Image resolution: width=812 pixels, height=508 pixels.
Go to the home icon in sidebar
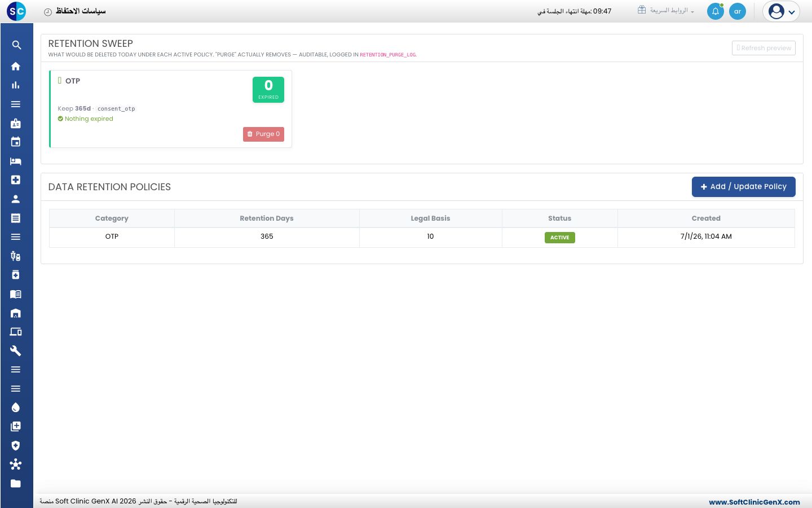(16, 66)
